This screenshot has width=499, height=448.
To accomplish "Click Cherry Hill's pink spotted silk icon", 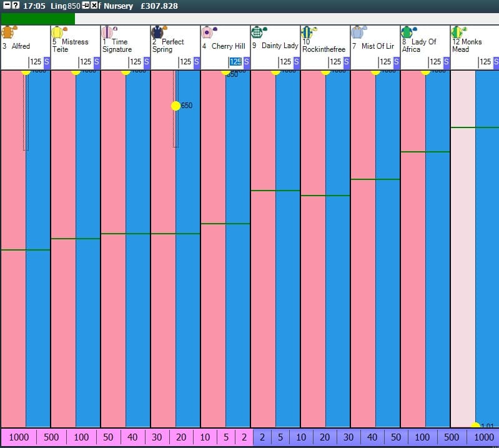I will (x=209, y=32).
